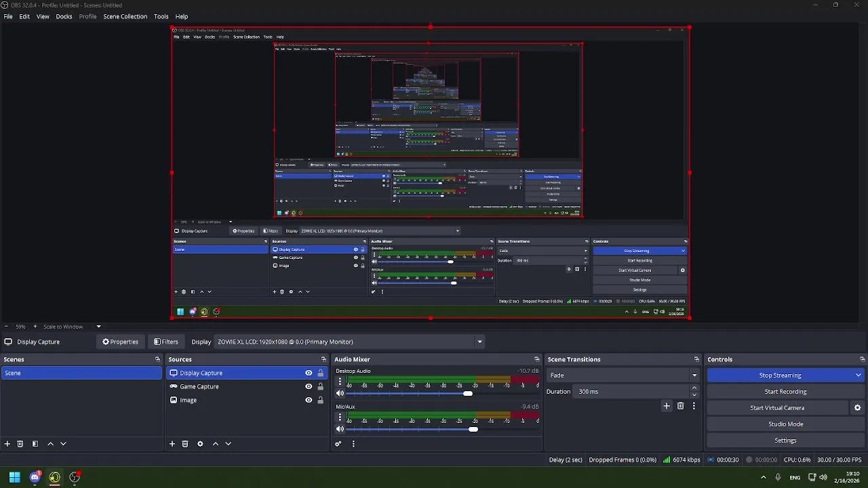Open the Windows Start menu
Image resolution: width=868 pixels, height=488 pixels.
click(x=15, y=477)
